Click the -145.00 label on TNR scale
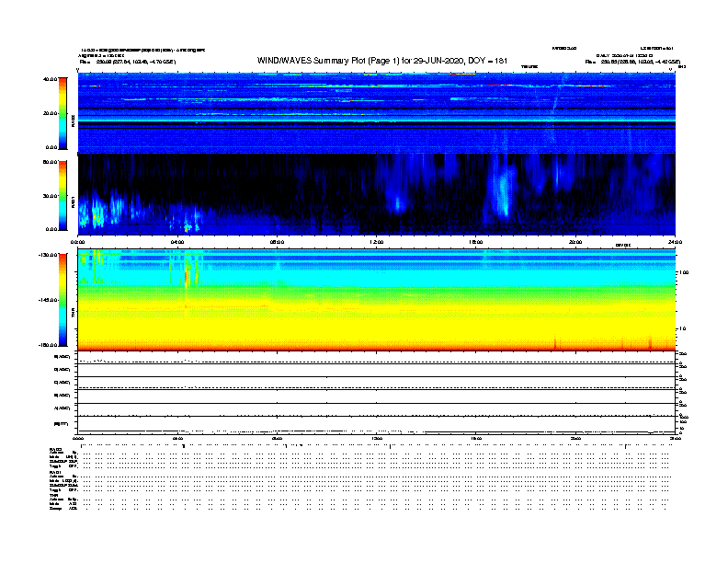 [x=49, y=300]
